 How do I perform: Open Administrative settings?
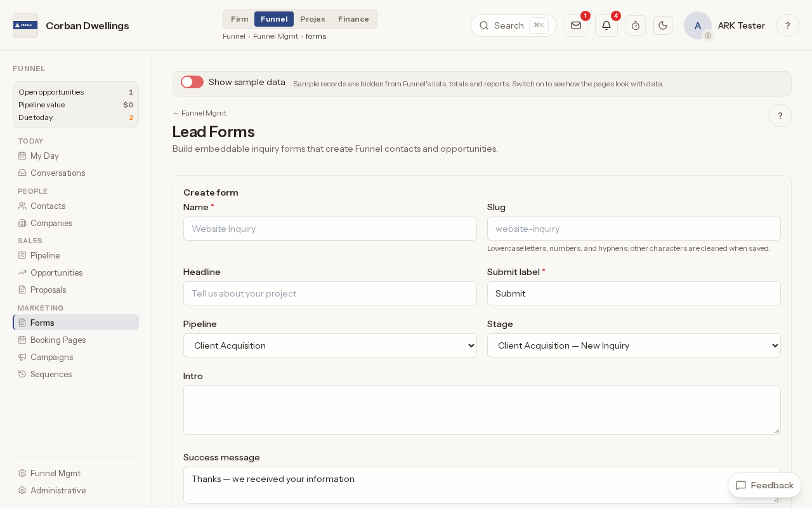[75, 490]
